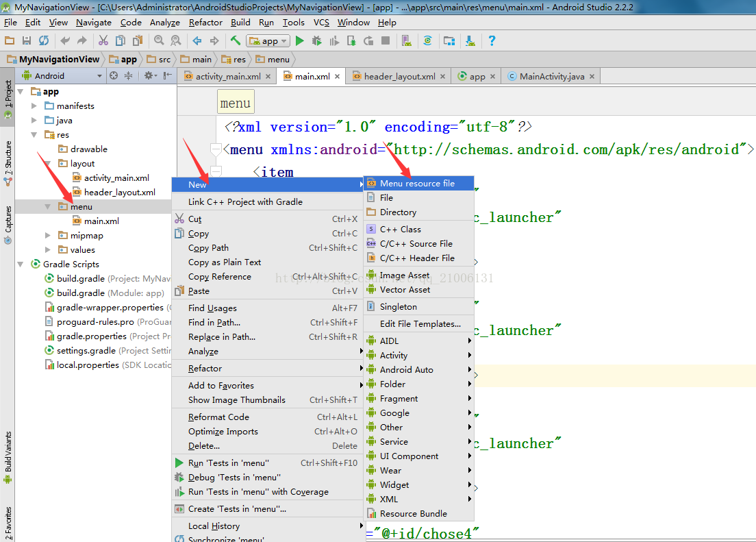Select header_layout.xml in project tree
The height and width of the screenshot is (542, 756).
point(114,192)
